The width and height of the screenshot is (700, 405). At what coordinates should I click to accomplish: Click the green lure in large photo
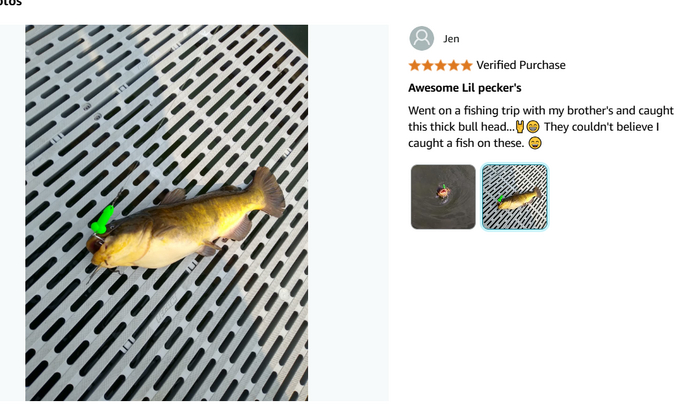[x=103, y=219]
